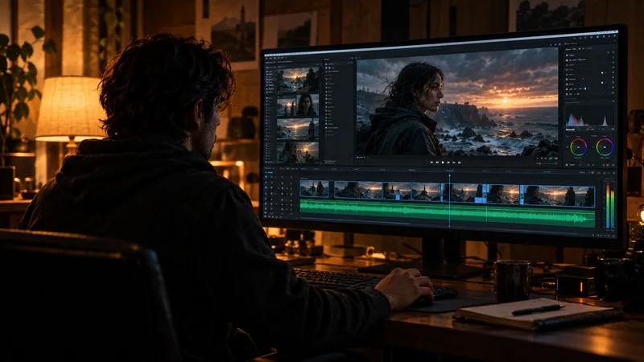Adjust the left-hand color wheel
Viewport: 644px width, 362px height.
point(578,147)
